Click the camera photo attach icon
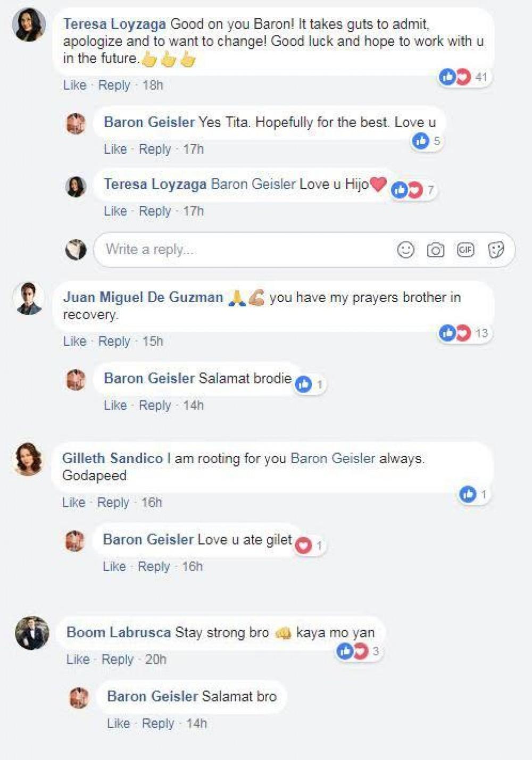532x760 pixels. 435,249
